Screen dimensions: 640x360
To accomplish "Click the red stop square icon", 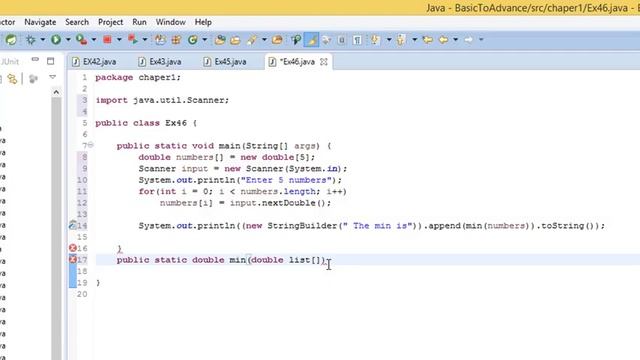I will click(x=107, y=40).
